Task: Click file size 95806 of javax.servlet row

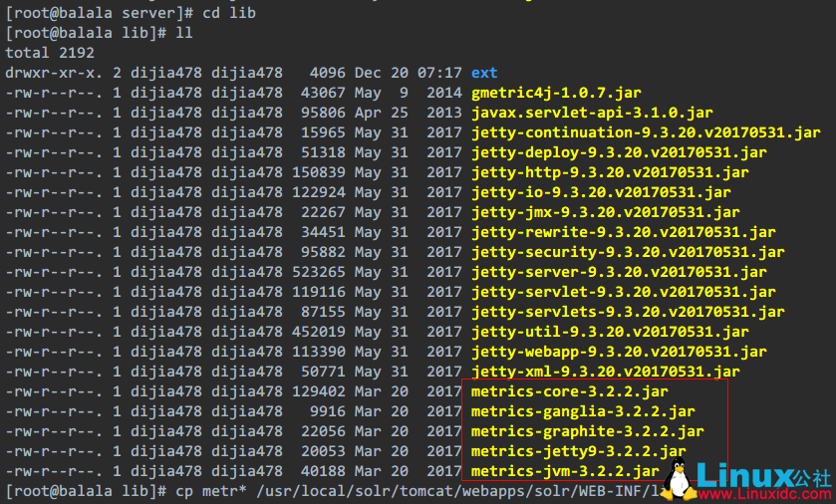Action: (323, 113)
